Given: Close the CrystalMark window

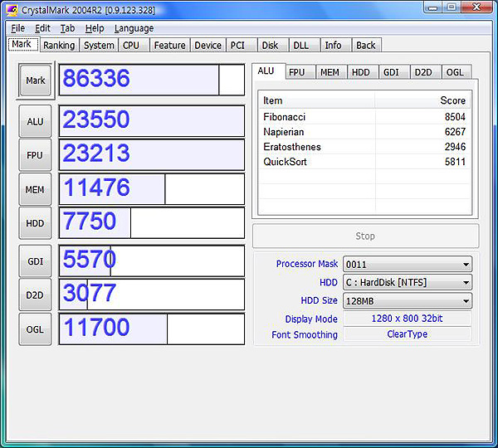Looking at the screenshot, I should pos(476,7).
